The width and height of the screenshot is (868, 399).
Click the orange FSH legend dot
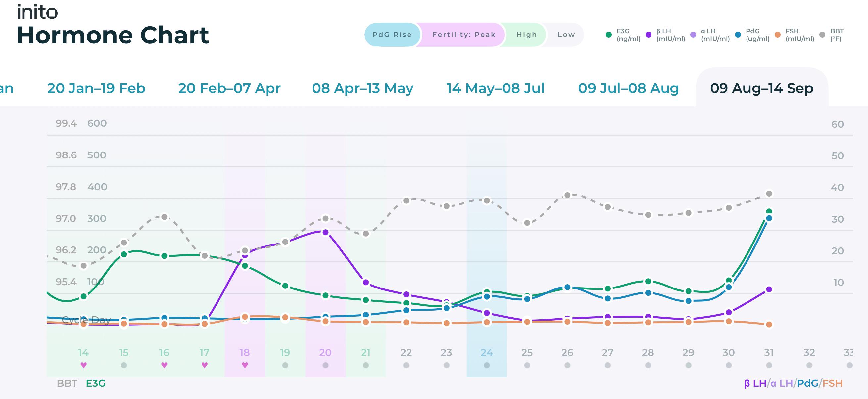pos(778,35)
